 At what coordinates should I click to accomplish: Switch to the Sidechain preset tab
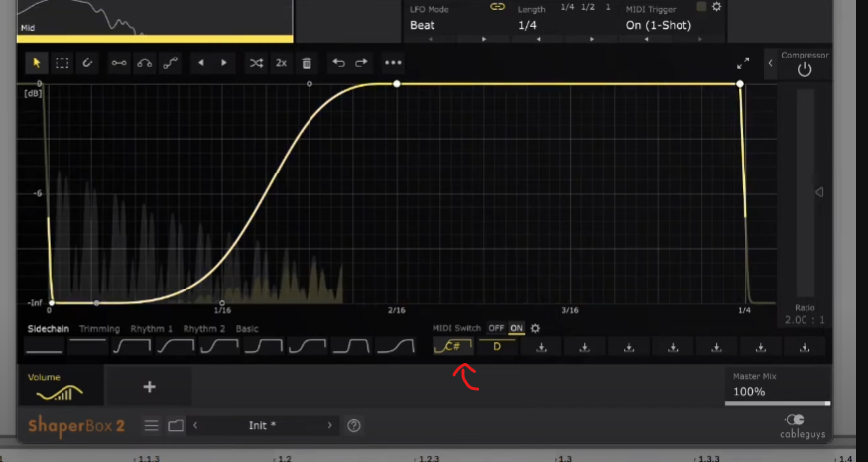click(49, 329)
